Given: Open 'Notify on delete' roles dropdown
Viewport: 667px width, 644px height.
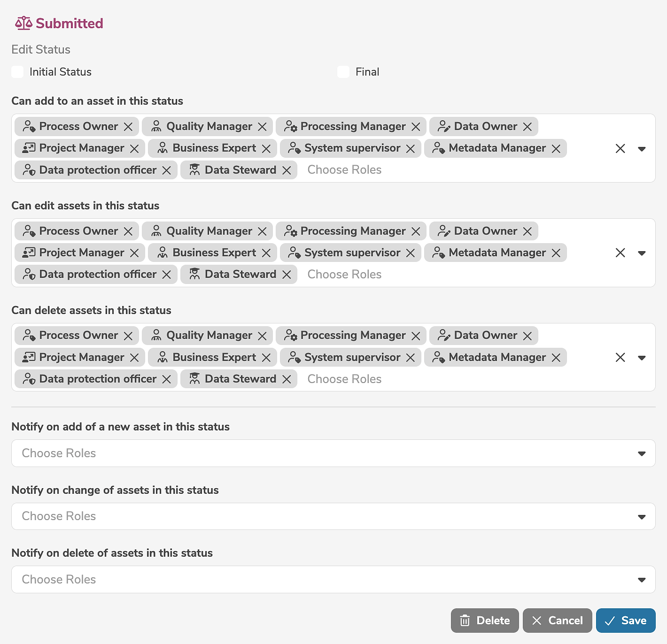Looking at the screenshot, I should [642, 580].
